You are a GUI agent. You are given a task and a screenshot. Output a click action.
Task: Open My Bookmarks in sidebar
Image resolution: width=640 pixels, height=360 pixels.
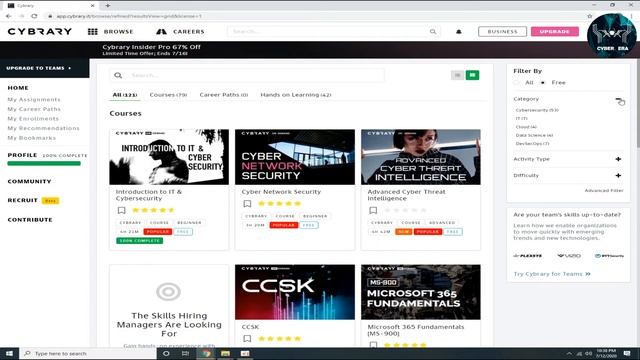(x=31, y=138)
